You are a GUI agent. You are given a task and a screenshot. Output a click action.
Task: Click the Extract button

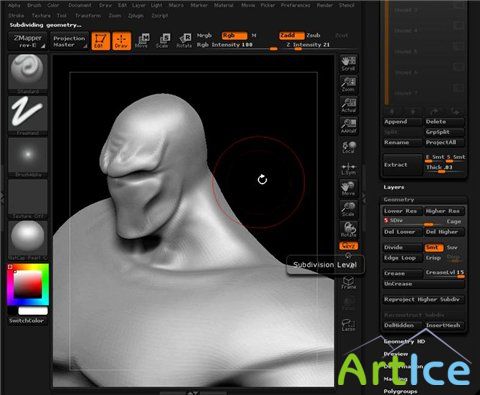pos(402,165)
